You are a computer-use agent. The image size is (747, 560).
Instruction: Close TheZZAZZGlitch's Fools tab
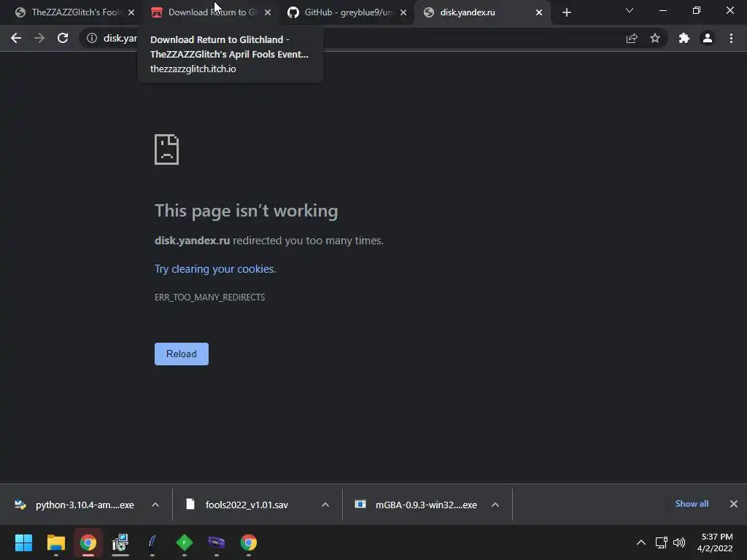[131, 12]
